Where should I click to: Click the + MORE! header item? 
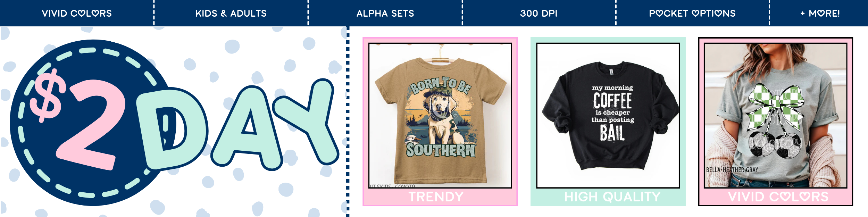tap(820, 14)
